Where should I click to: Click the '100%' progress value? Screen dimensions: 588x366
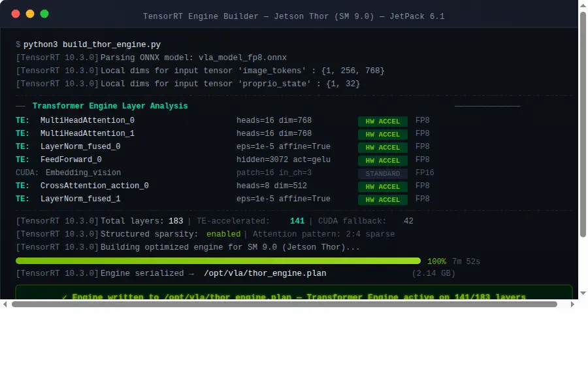436,261
